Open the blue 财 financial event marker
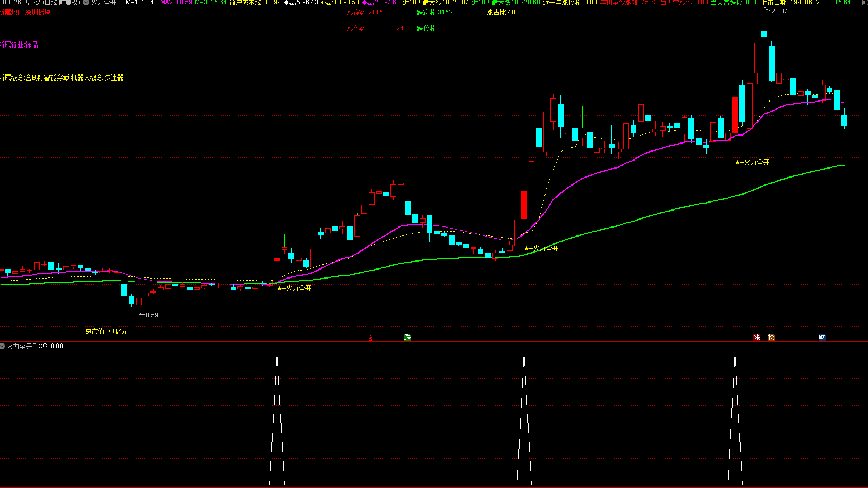The height and width of the screenshot is (488, 868). (822, 338)
